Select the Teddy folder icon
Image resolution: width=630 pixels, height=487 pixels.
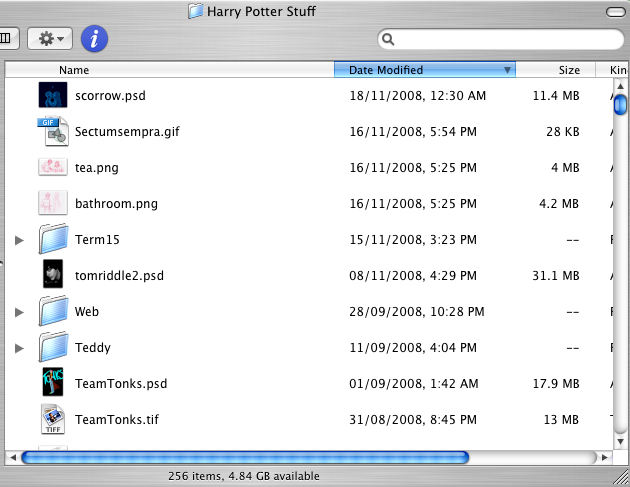pyautogui.click(x=53, y=347)
